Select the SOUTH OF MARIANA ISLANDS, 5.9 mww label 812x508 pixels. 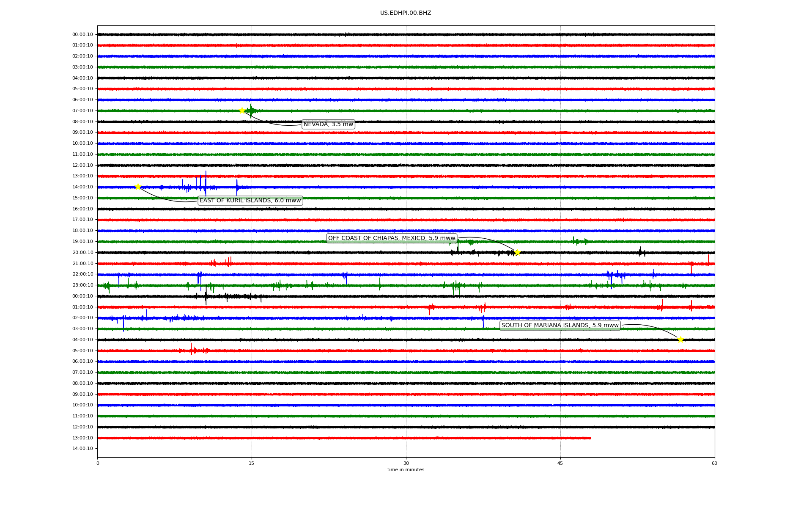560,326
